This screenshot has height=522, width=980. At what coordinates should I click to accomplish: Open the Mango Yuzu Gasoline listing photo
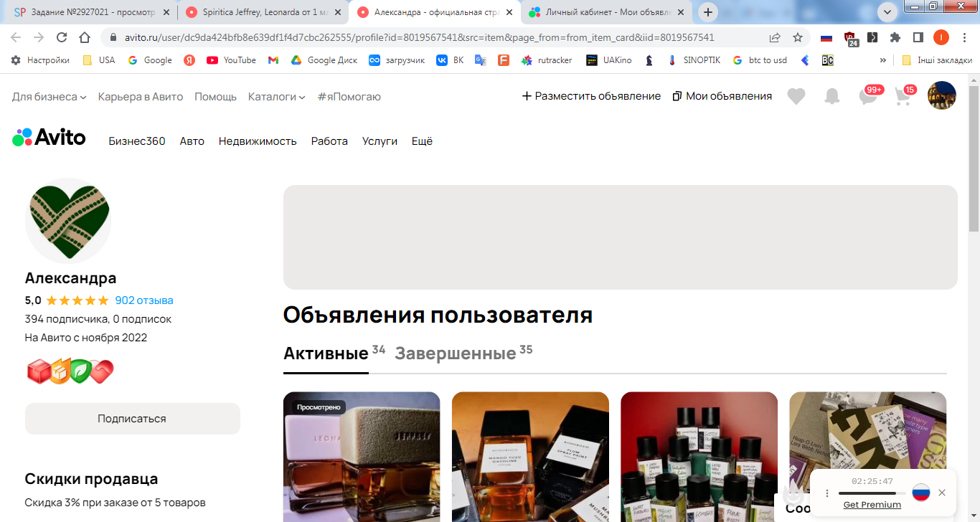(530, 457)
